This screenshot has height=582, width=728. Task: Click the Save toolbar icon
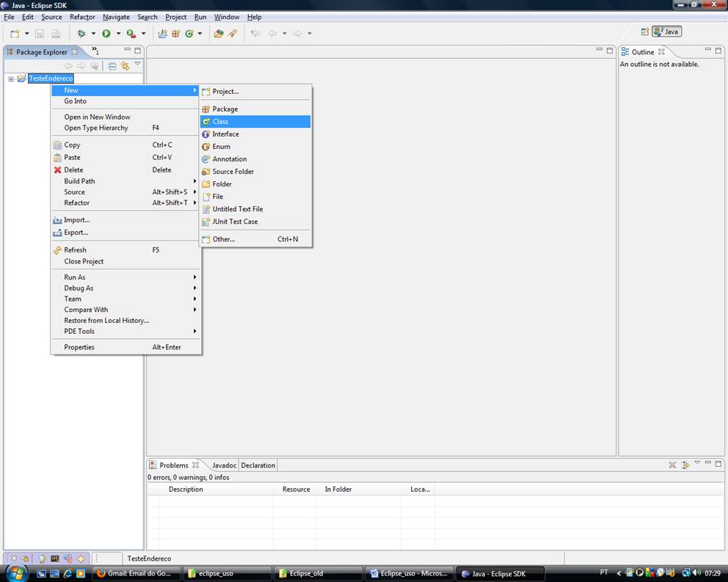40,34
